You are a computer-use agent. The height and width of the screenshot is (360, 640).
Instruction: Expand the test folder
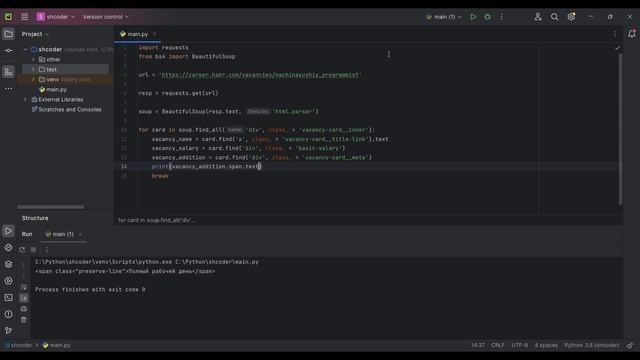click(x=33, y=69)
